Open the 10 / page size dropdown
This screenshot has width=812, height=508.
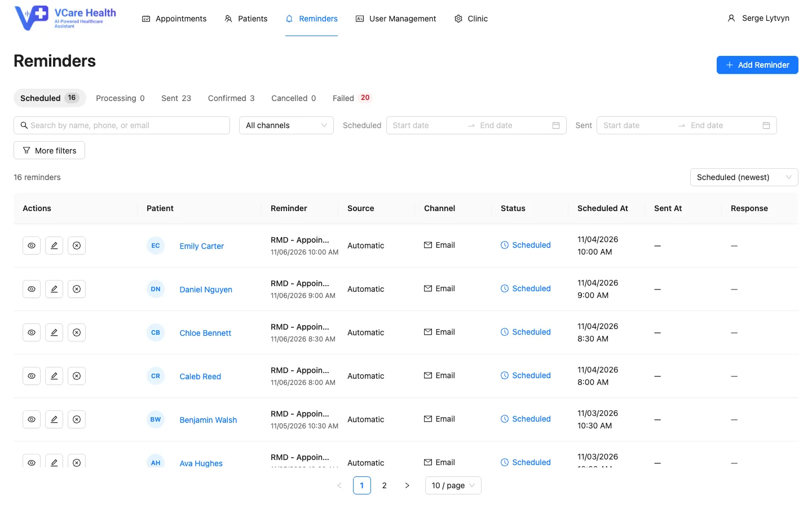tap(453, 485)
